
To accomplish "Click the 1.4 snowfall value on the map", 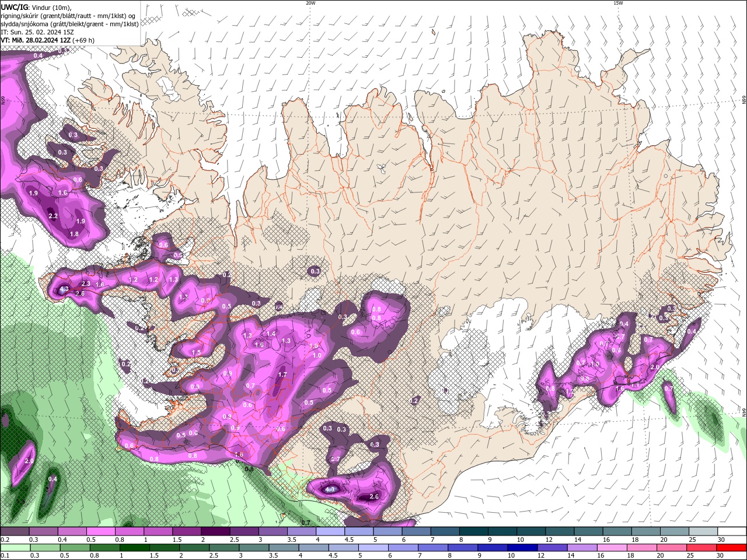I will 271,334.
